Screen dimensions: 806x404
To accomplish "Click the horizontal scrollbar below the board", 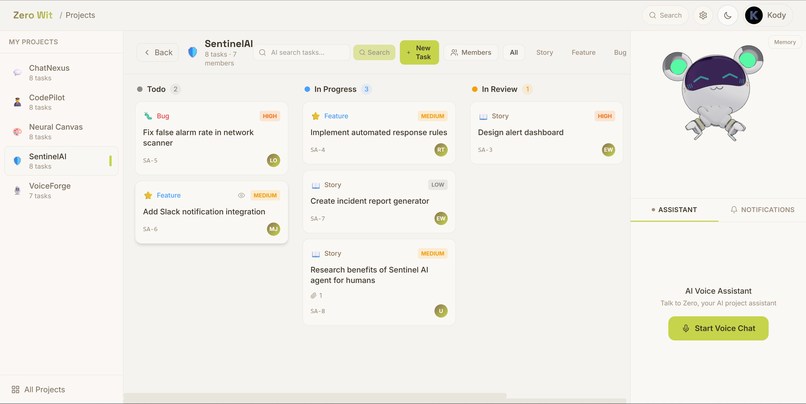I will (315, 397).
